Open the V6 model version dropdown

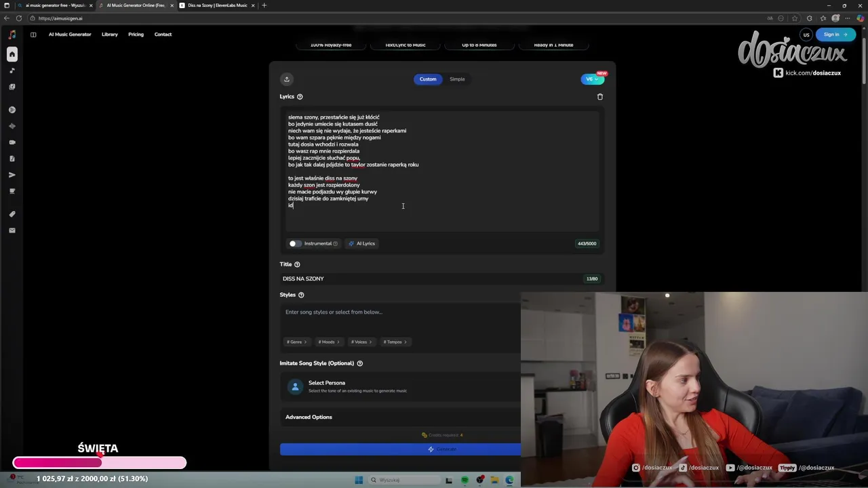(593, 79)
